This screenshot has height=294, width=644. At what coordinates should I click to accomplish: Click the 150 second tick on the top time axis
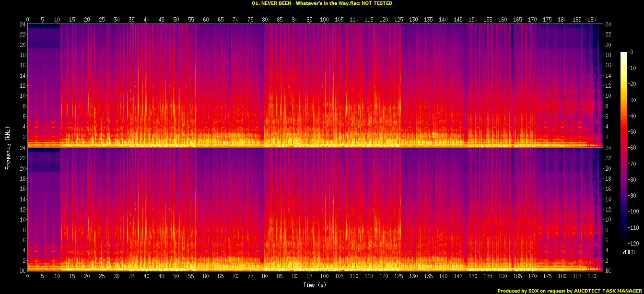pos(473,19)
